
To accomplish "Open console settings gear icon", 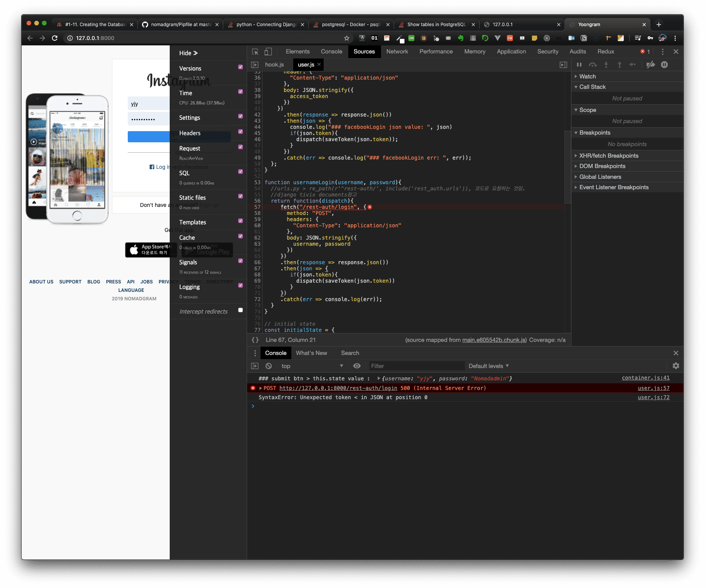I will point(676,366).
